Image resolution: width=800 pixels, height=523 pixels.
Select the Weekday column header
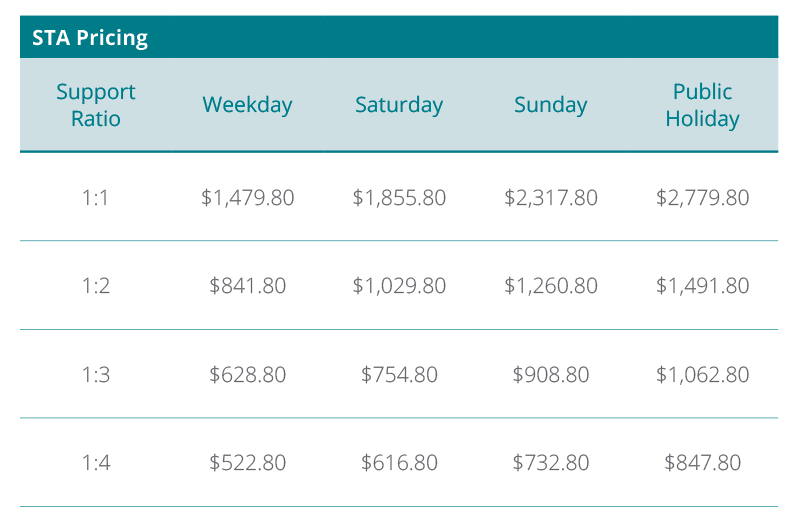247,105
